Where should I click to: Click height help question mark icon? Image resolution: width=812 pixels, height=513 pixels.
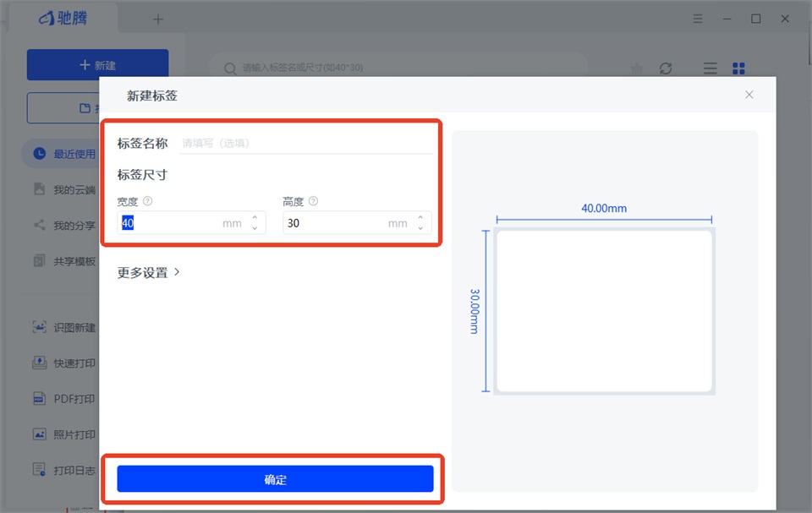(x=313, y=201)
